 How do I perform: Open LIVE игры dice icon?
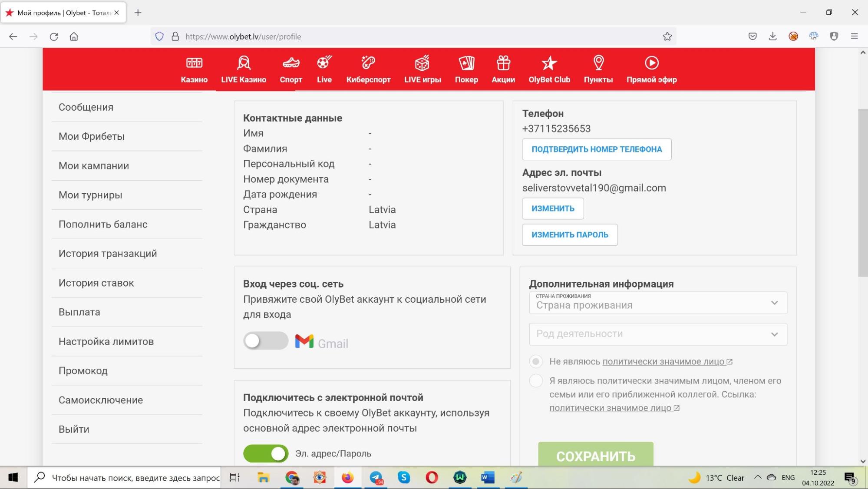(x=422, y=63)
